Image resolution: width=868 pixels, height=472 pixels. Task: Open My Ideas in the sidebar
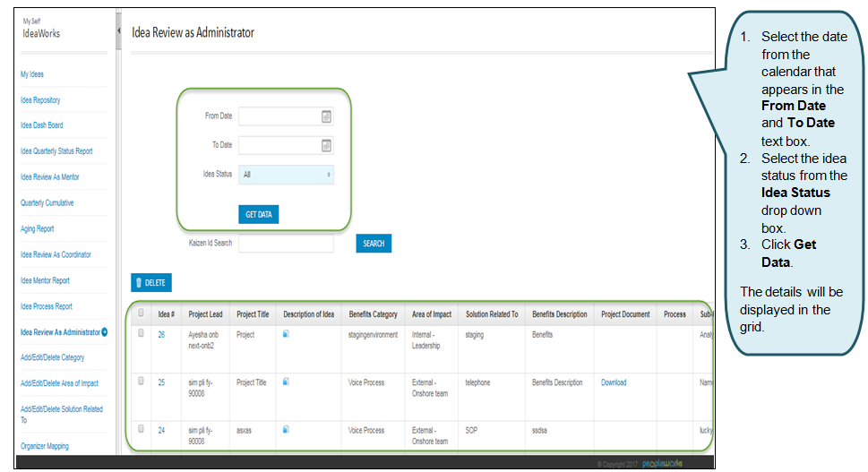click(x=32, y=74)
